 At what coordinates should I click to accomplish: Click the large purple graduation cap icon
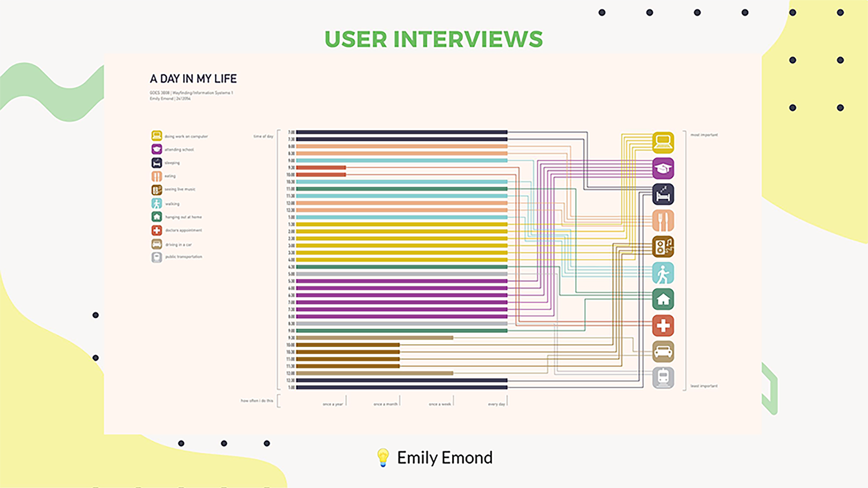click(x=663, y=168)
